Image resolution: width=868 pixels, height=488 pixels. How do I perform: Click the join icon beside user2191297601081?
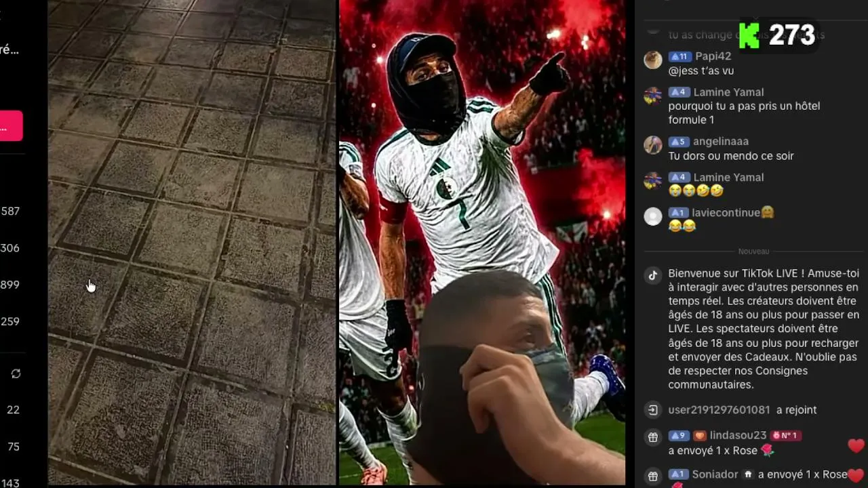coord(652,410)
